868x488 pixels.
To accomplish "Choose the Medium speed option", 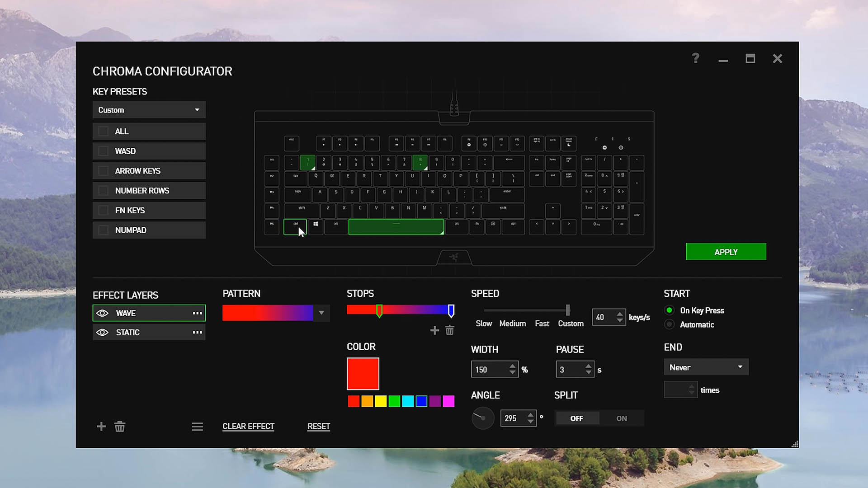I will 512,324.
